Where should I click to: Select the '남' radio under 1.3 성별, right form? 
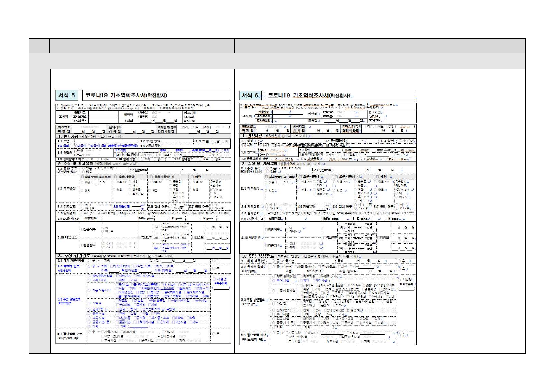[400, 141]
